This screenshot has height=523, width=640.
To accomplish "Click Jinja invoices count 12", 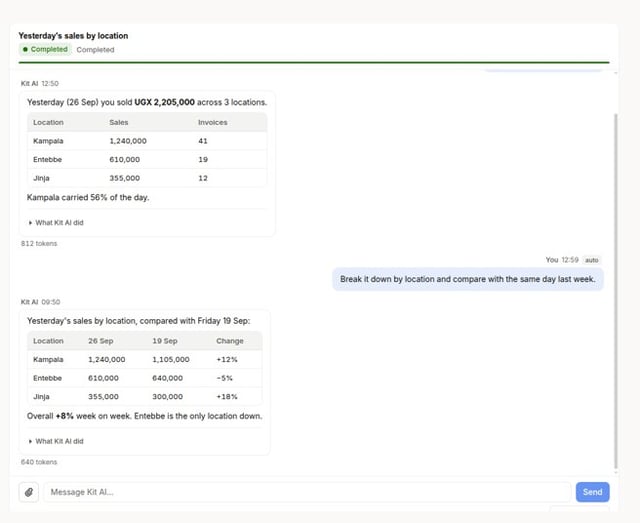I will coord(203,178).
